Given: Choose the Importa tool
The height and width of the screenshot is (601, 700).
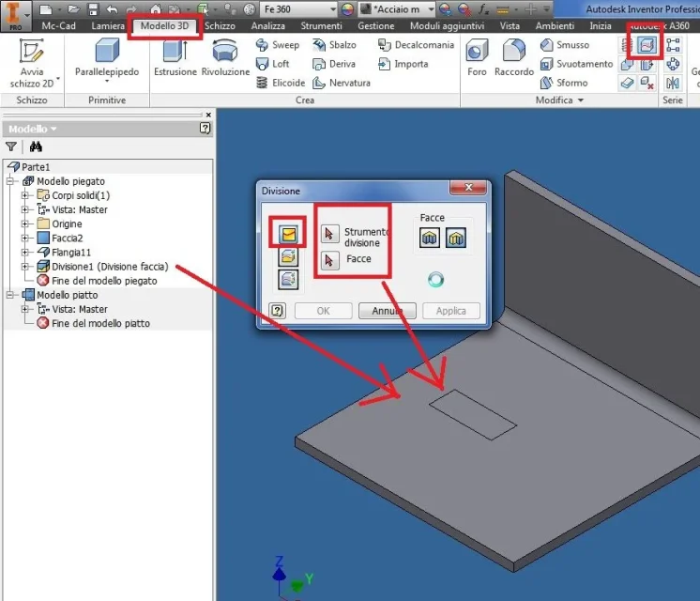Looking at the screenshot, I should click(403, 64).
